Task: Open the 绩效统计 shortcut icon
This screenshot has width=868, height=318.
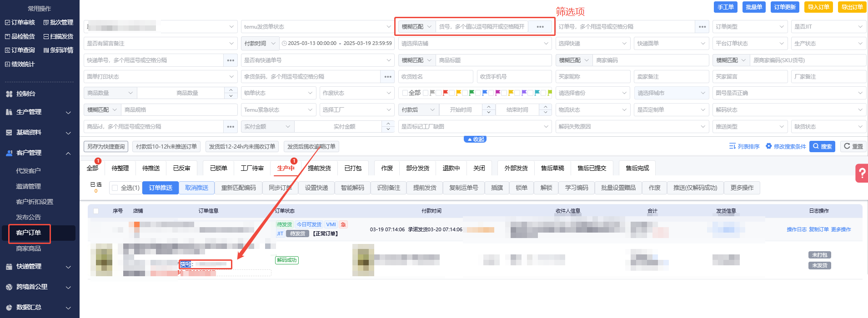Action: [7, 64]
